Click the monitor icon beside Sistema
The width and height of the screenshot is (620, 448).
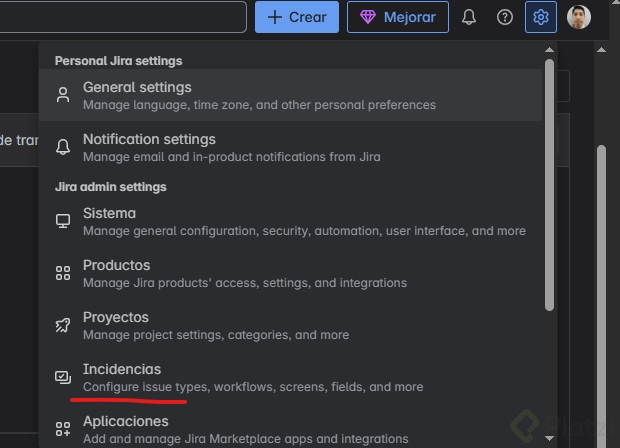[x=63, y=221]
